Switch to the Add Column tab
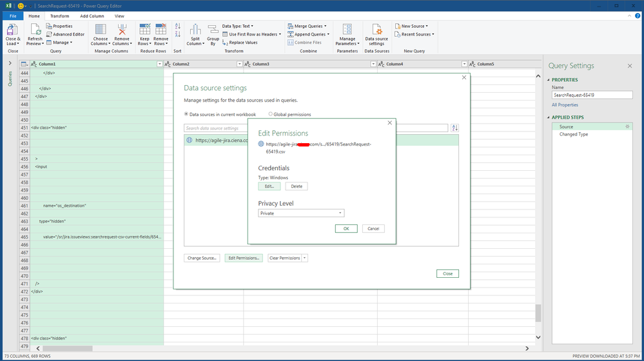 pos(92,16)
